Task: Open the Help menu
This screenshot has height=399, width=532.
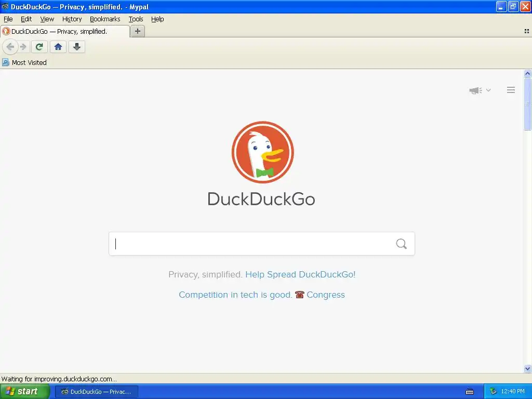Action: (157, 19)
